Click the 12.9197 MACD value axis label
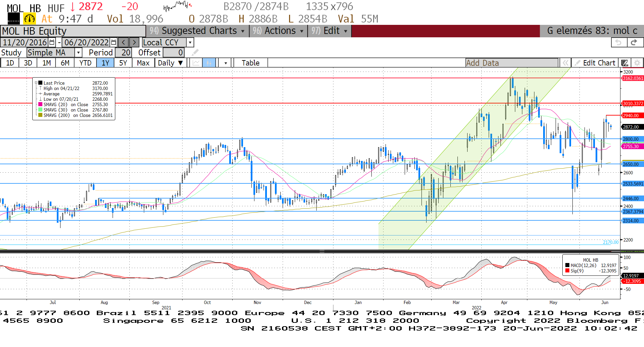The width and height of the screenshot is (644, 347). tap(632, 276)
